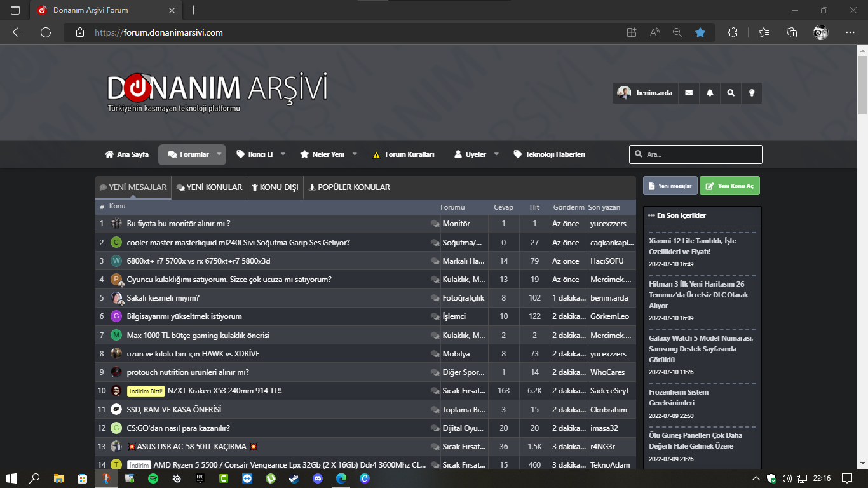Expand the Neler Yeni dropdown arrow
This screenshot has height=488, width=868.
[x=355, y=154]
